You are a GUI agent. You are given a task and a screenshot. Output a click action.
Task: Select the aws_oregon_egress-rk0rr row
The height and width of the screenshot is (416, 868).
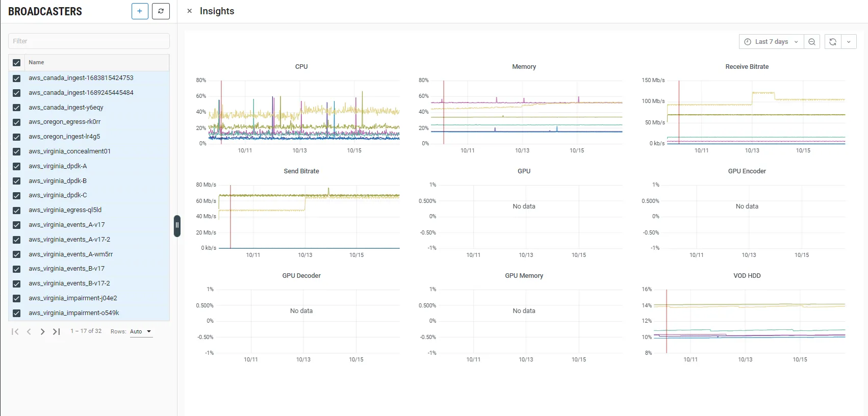pyautogui.click(x=65, y=122)
